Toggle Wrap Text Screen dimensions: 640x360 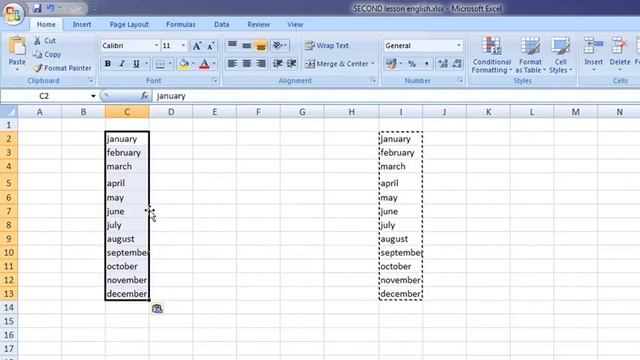click(x=327, y=46)
